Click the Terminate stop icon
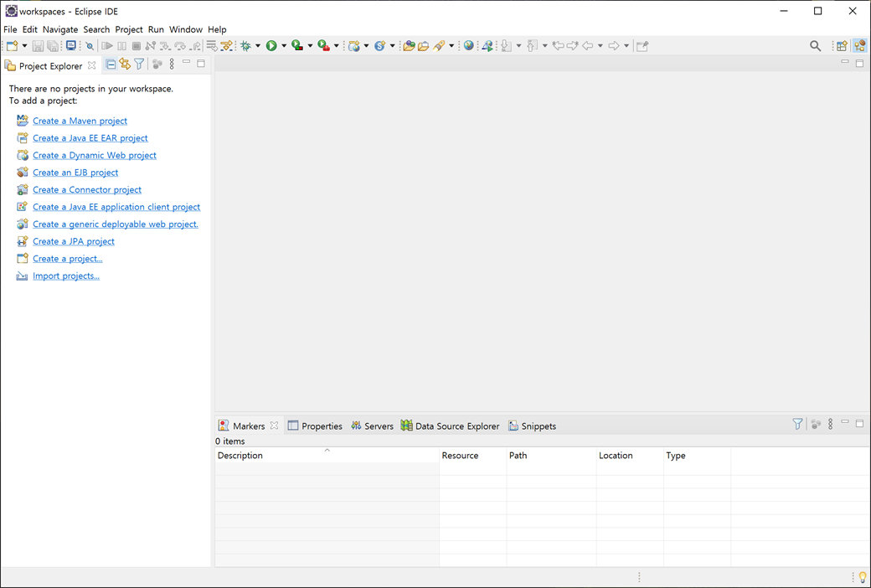This screenshot has height=588, width=871. point(136,46)
